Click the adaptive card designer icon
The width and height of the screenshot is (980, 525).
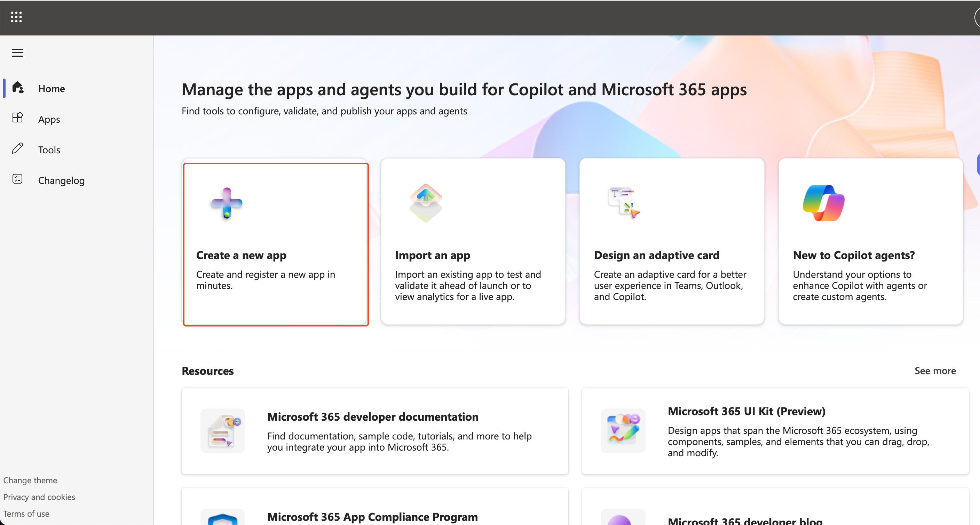(x=624, y=203)
